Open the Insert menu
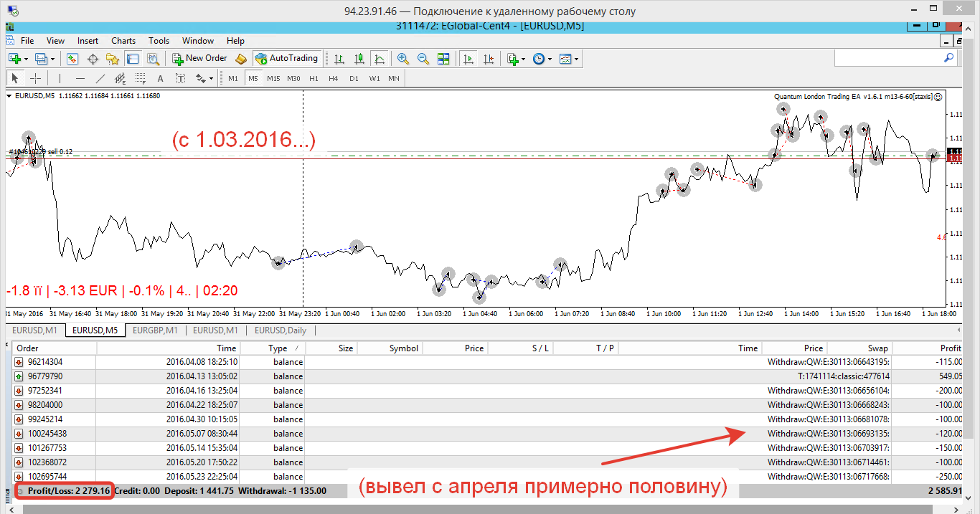 (88, 41)
